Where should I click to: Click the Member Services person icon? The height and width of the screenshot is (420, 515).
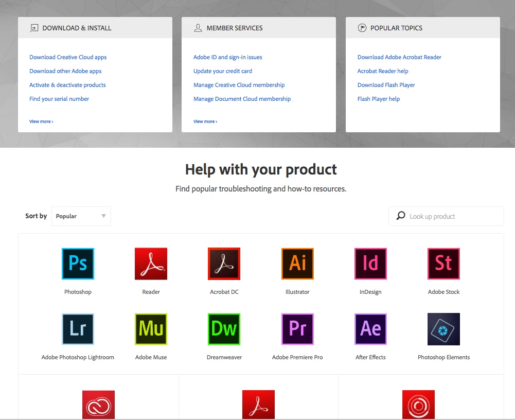198,28
